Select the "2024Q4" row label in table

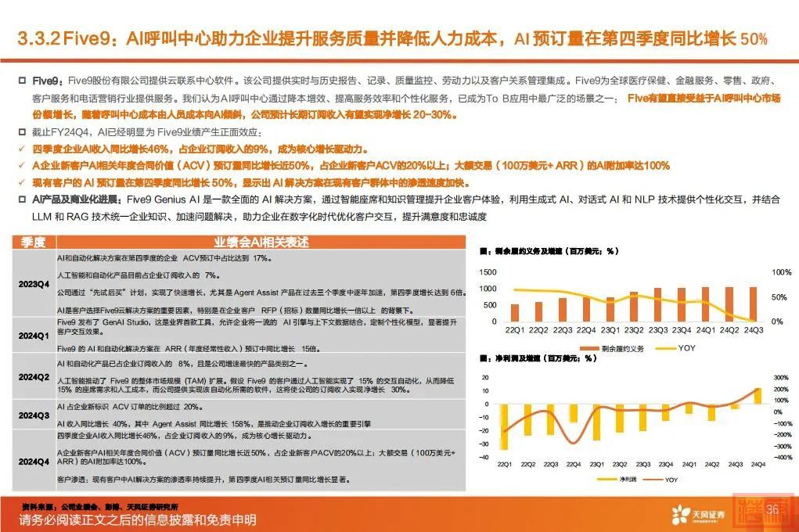[34, 462]
